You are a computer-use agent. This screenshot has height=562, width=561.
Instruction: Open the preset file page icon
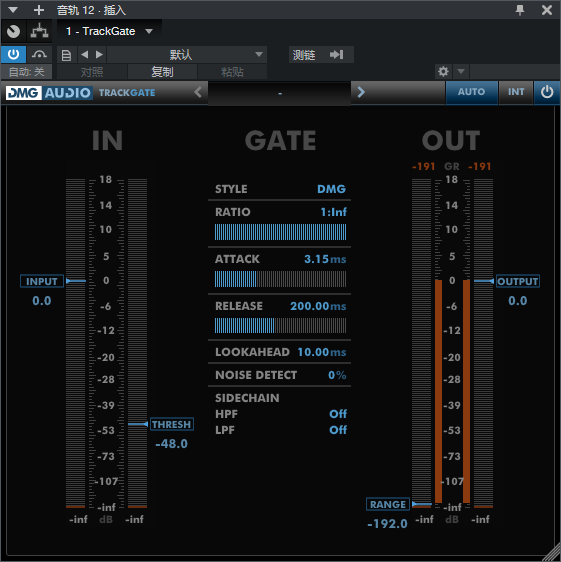click(x=66, y=55)
